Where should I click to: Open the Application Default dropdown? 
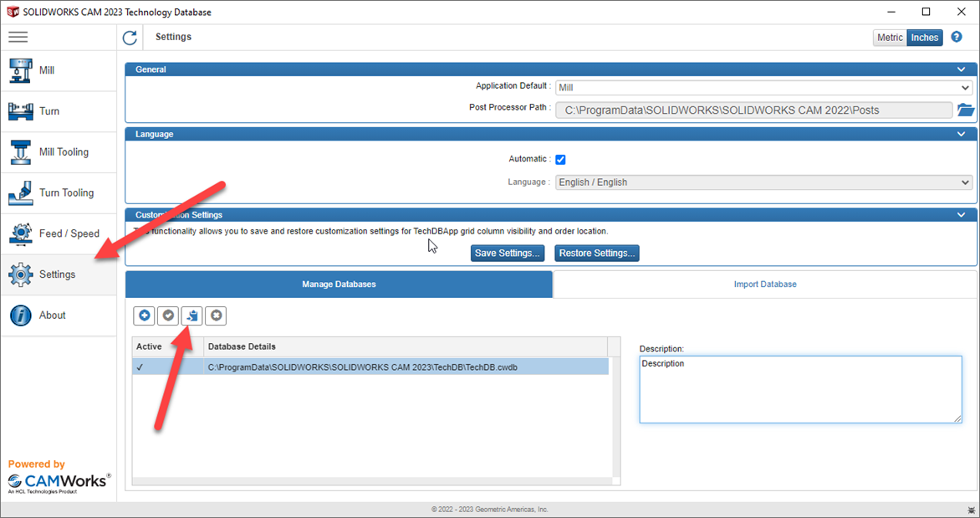tap(964, 85)
